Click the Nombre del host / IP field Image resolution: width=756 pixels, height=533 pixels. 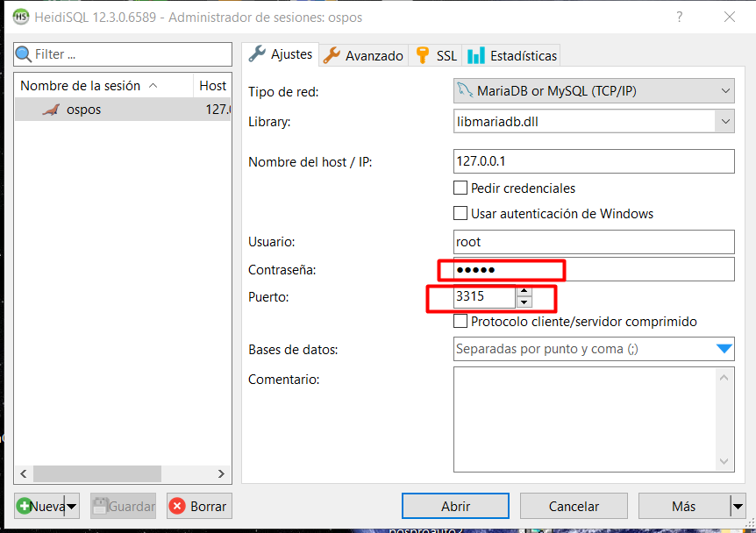pos(593,161)
